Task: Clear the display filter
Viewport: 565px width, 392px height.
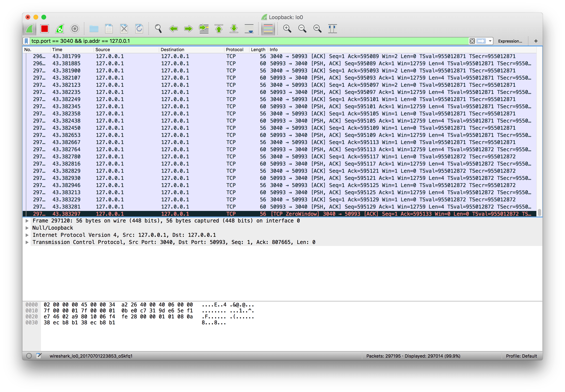Action: pyautogui.click(x=472, y=41)
